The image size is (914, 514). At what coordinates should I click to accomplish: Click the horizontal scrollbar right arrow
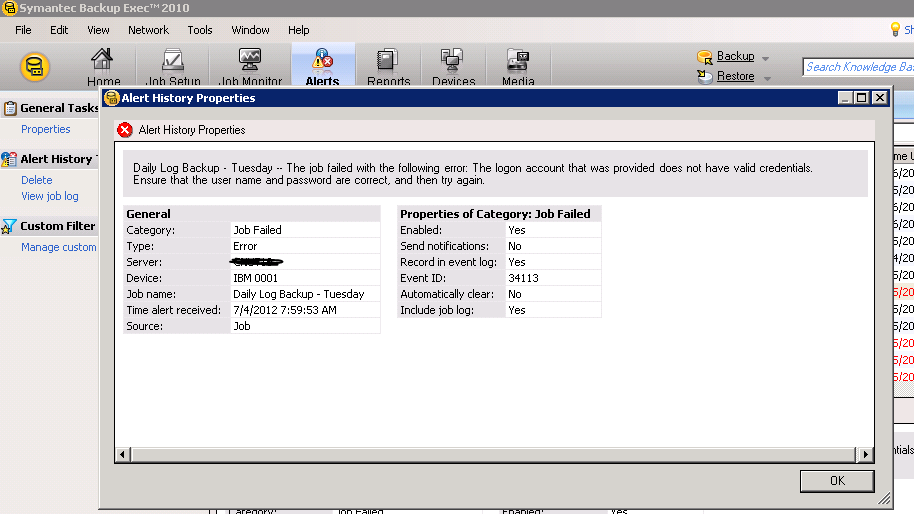[866, 455]
